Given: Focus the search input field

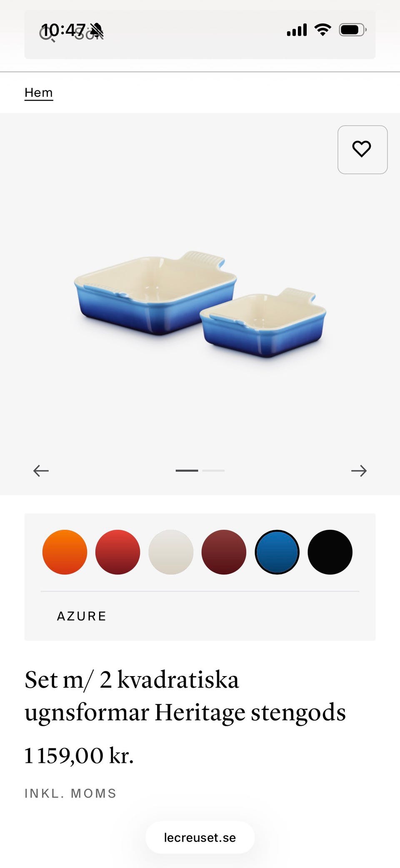Looking at the screenshot, I should 200,34.
